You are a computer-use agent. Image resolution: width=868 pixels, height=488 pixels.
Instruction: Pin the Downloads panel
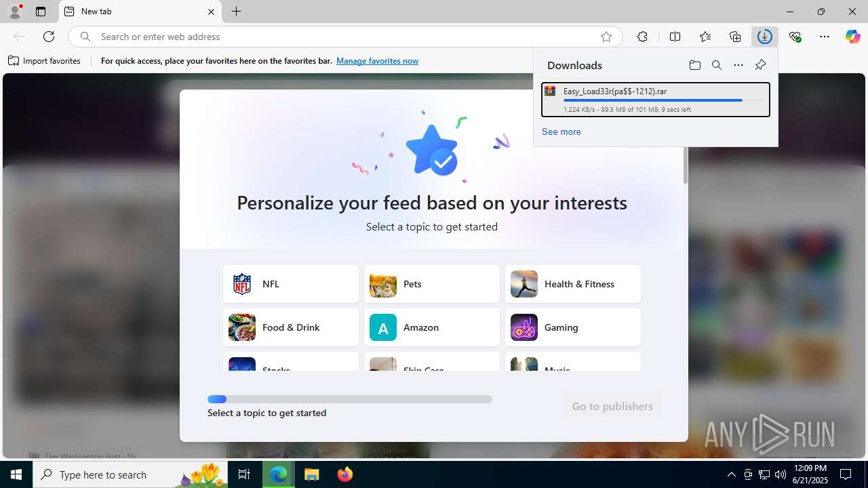tap(760, 65)
